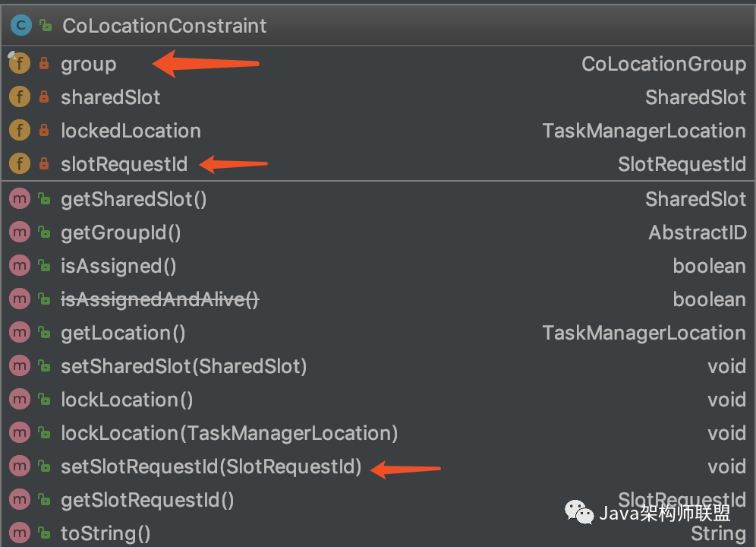Select the getLocation() method row
The image size is (756, 547).
tap(123, 333)
